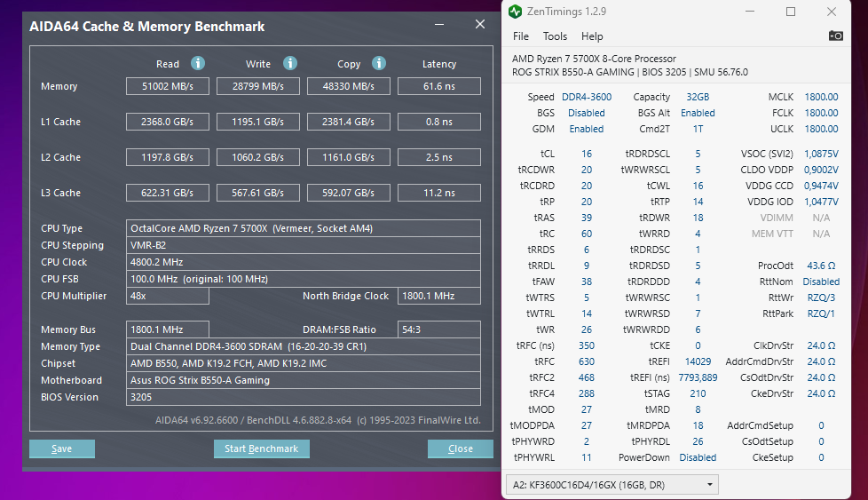Click L3 Cache Latency value 11.2 ns
868x500 pixels.
(439, 193)
